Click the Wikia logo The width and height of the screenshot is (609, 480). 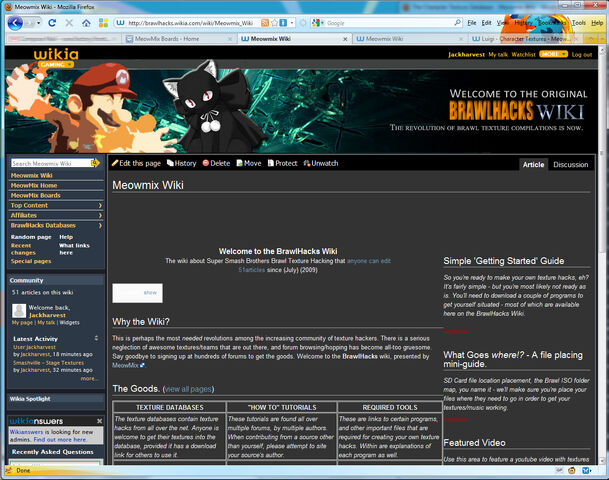point(56,54)
